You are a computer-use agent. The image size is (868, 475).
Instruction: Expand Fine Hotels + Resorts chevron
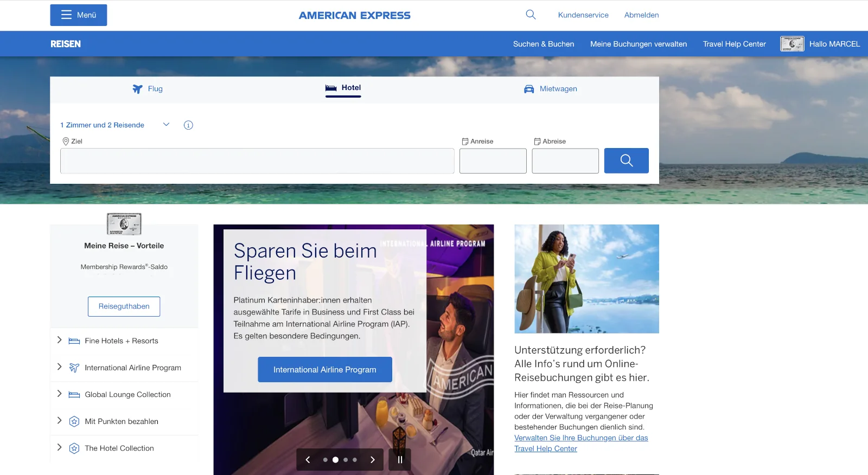point(59,340)
